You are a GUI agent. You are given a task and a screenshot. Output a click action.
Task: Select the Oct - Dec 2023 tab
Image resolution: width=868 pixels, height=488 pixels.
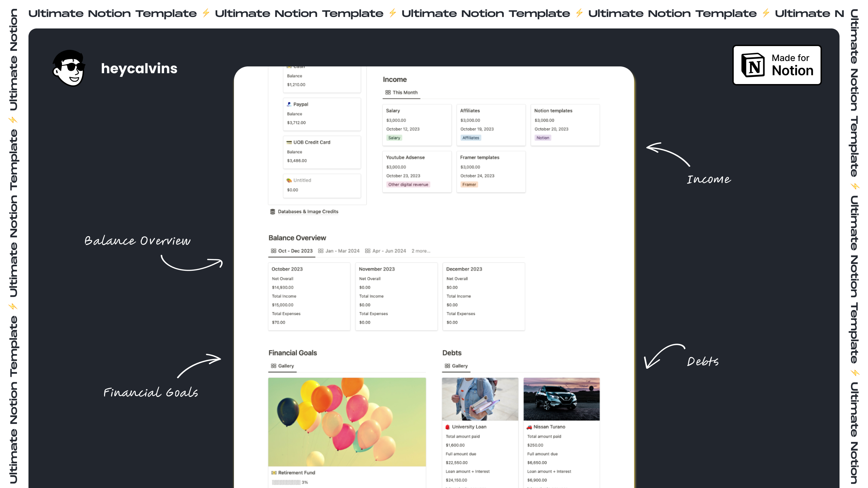[x=292, y=251]
